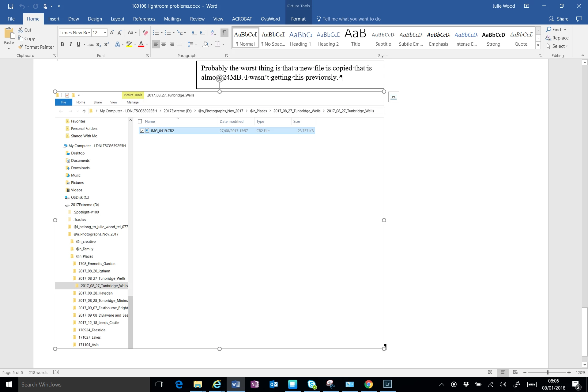Open the font name dropdown
Screen dimensions: 588x392
(89, 33)
